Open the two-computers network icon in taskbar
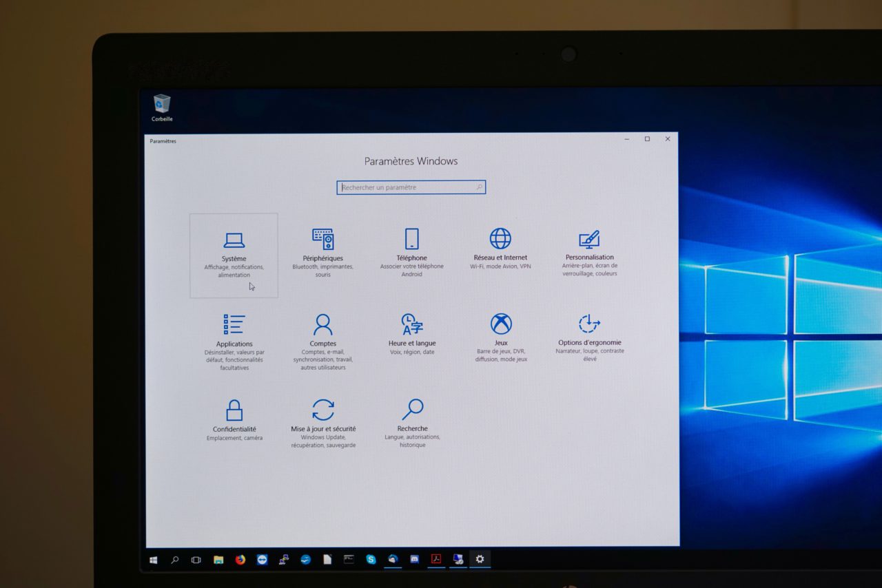The width and height of the screenshot is (882, 588). pyautogui.click(x=283, y=560)
